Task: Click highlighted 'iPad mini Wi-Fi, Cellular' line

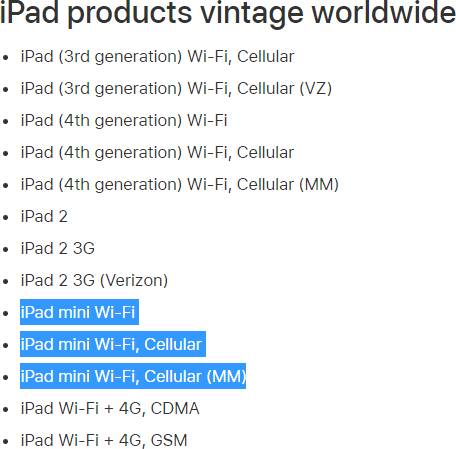Action: (x=113, y=344)
